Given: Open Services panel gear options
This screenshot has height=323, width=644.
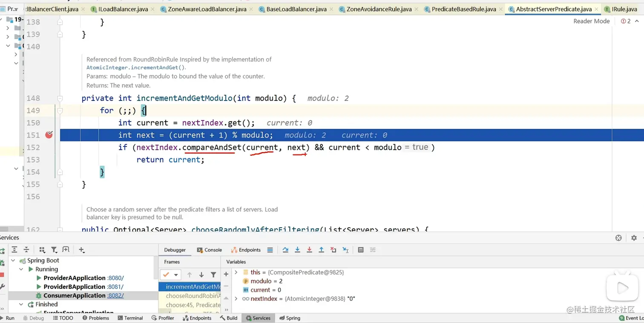Looking at the screenshot, I should pyautogui.click(x=634, y=238).
